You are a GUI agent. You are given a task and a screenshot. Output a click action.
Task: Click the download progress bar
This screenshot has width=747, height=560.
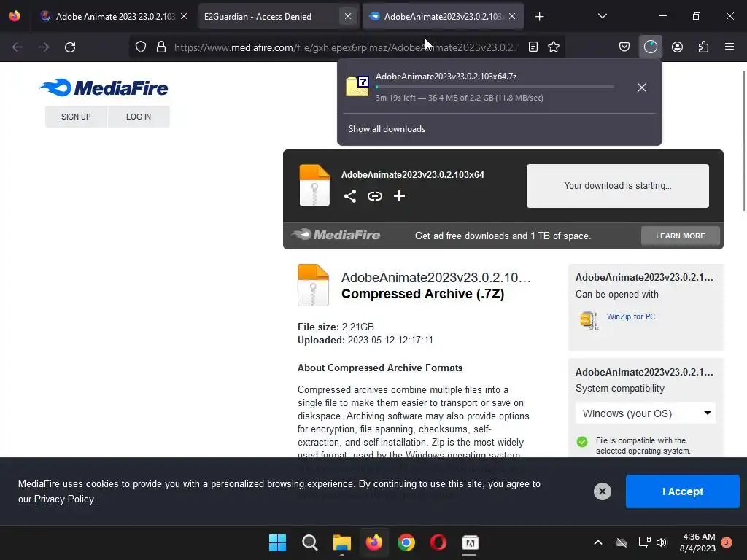point(495,87)
